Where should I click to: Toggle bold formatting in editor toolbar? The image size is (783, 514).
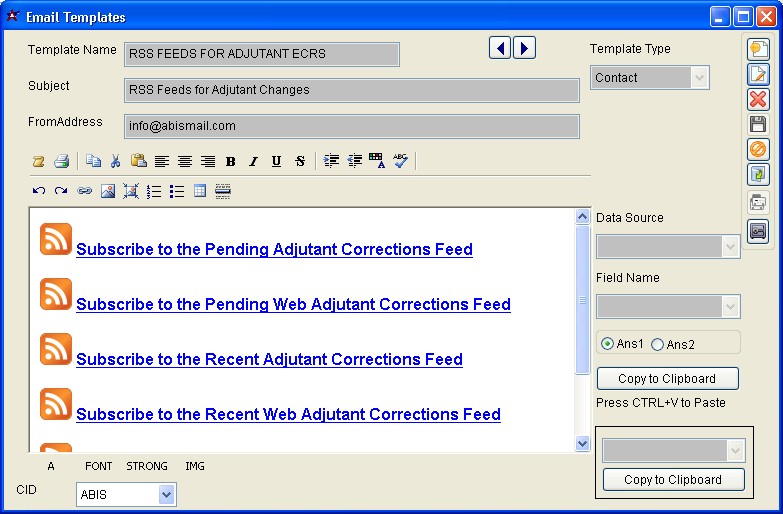pyautogui.click(x=231, y=161)
